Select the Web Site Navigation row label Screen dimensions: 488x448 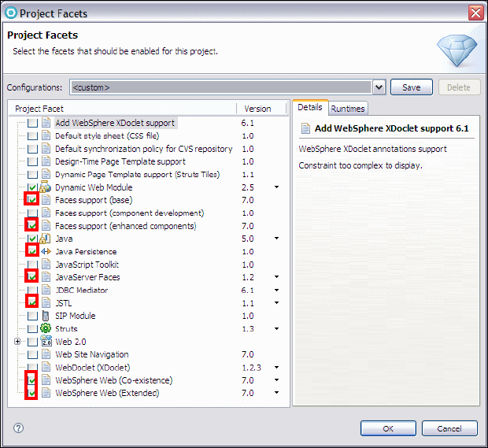(x=92, y=354)
